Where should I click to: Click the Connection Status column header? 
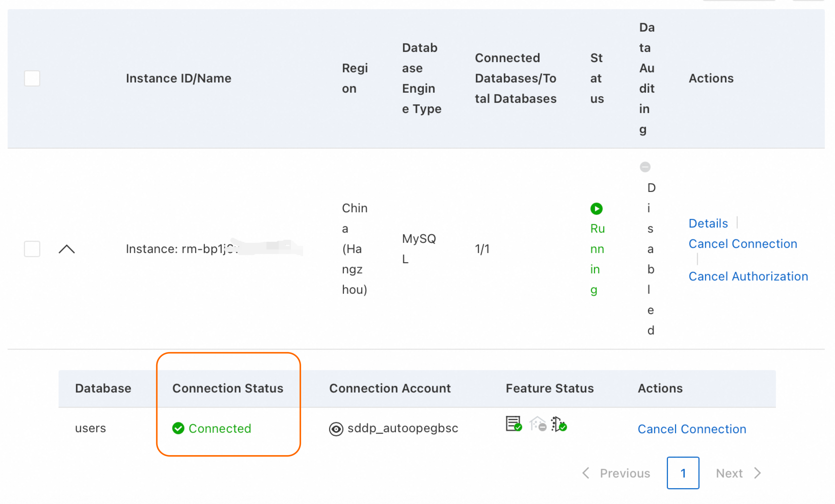click(228, 388)
